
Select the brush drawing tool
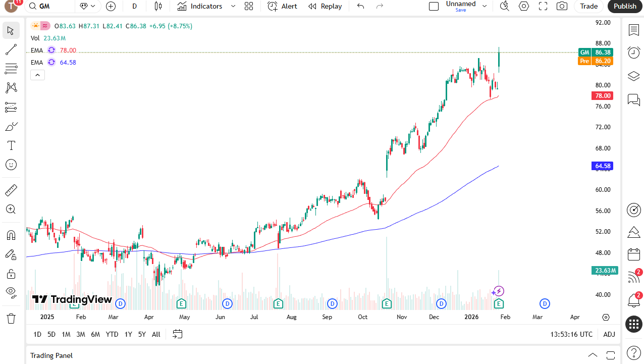[x=11, y=126]
